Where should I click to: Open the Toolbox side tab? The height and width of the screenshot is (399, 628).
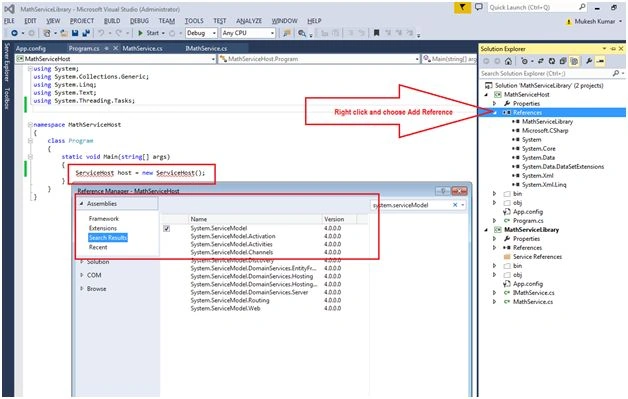coord(7,99)
